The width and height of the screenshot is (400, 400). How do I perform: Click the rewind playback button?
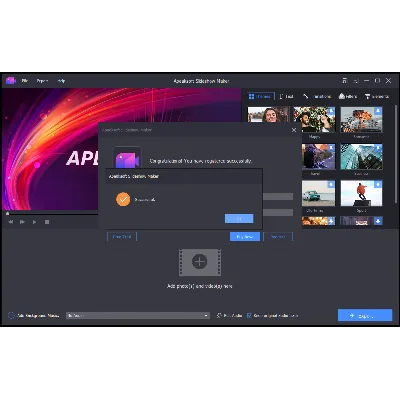[11, 222]
